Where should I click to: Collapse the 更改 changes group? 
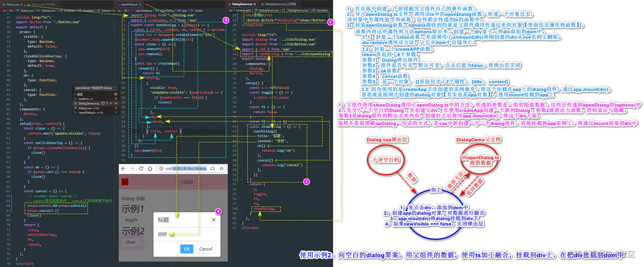(x=75, y=94)
